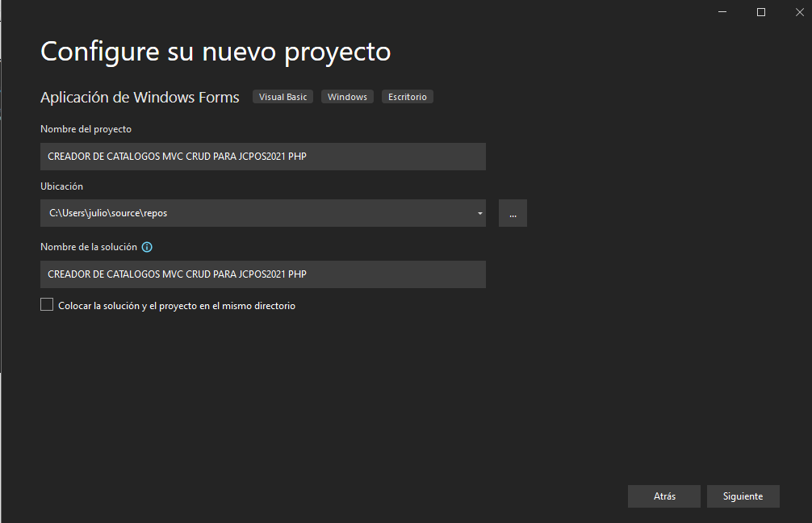
Task: Click the Windows tag
Action: tap(347, 97)
